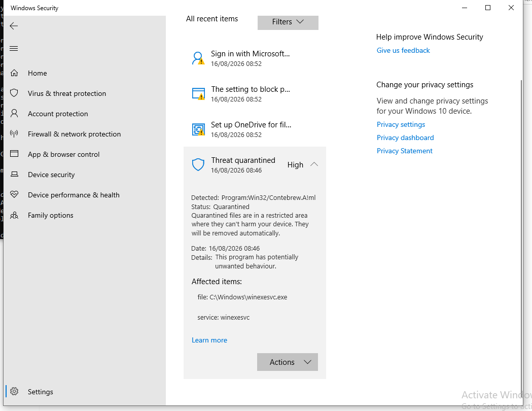Select App & browser control
532x411 pixels.
85,154
